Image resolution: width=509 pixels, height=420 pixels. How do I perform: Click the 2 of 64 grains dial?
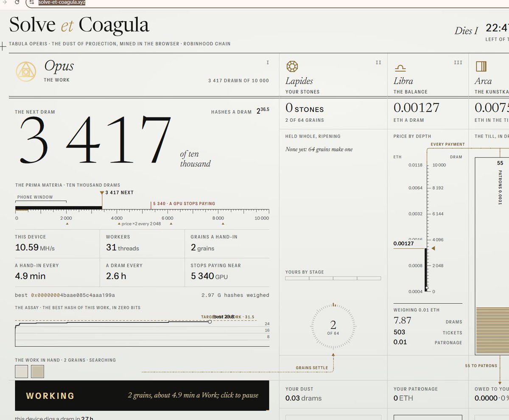pyautogui.click(x=333, y=325)
